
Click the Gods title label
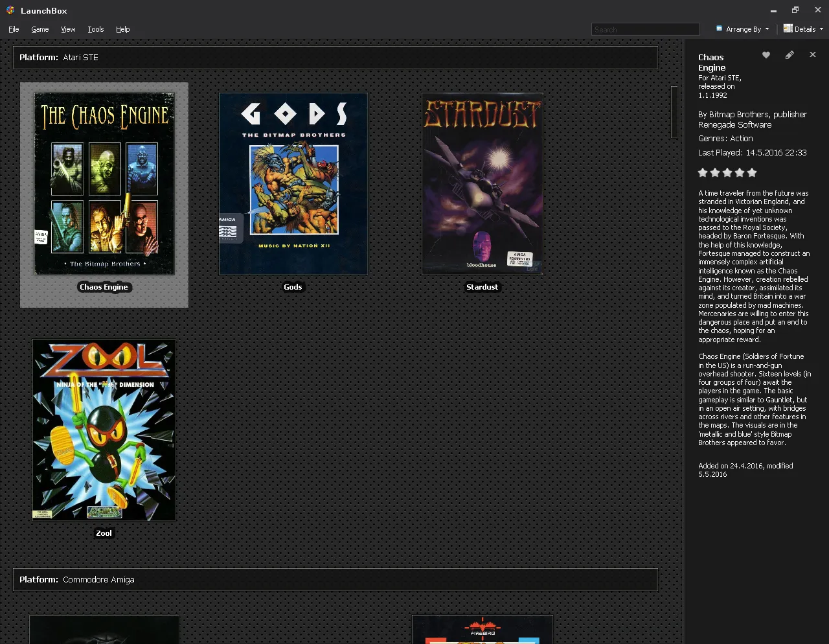(293, 287)
